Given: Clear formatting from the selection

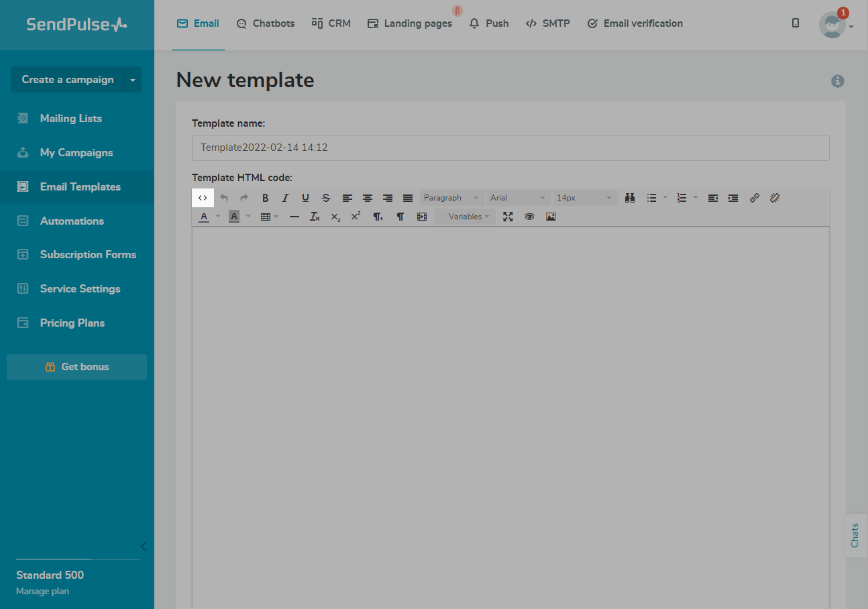Looking at the screenshot, I should (x=315, y=217).
